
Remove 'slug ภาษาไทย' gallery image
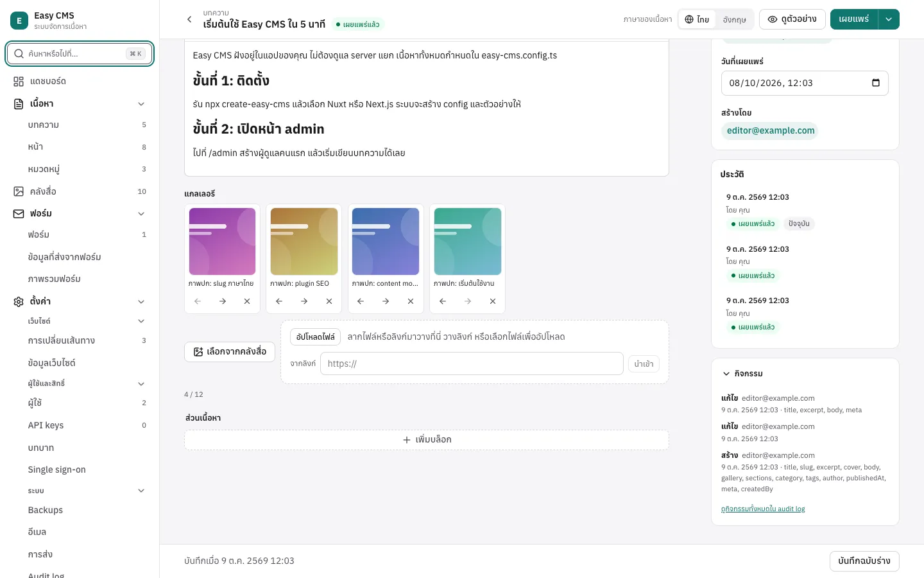click(x=247, y=301)
